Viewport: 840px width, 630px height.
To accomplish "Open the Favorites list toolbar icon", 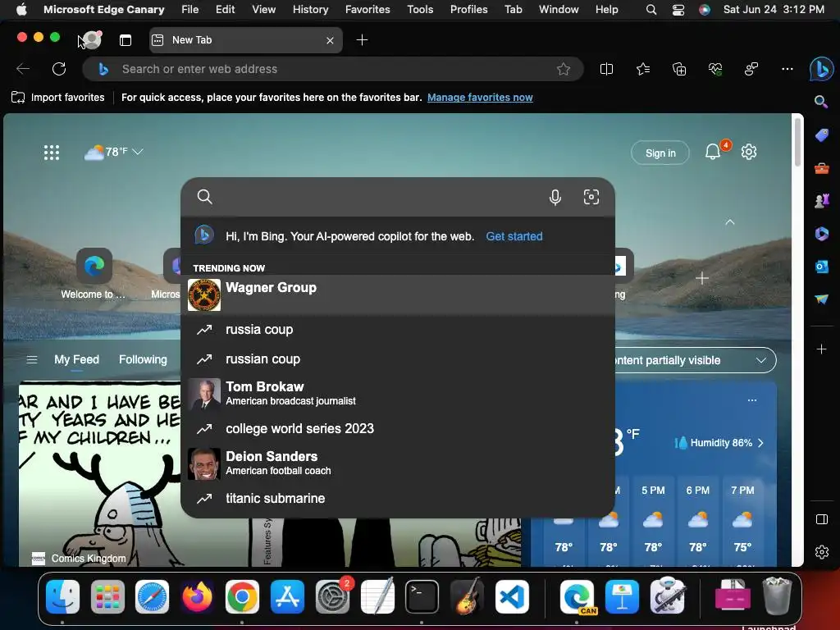I will coord(643,69).
